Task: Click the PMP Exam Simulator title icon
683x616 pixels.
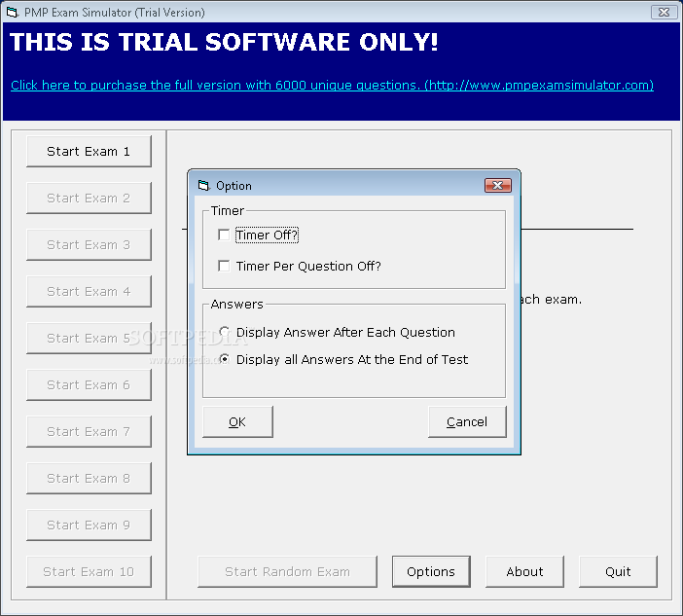Action: 13,13
